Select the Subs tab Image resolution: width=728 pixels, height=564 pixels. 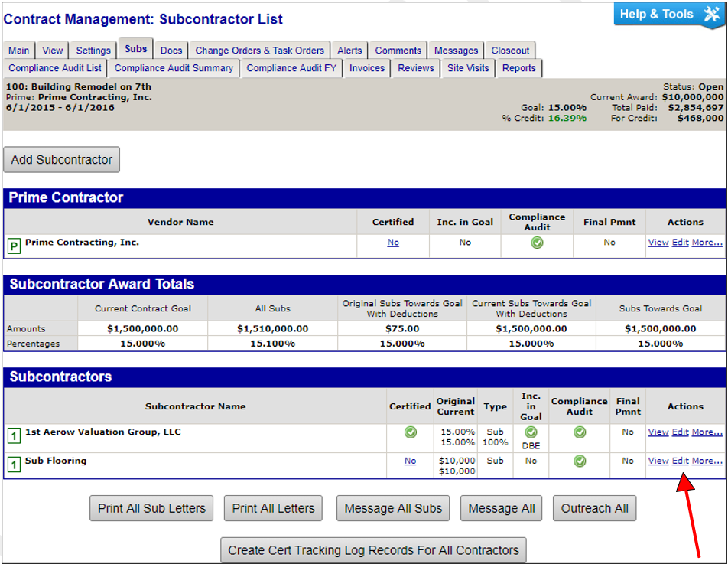(x=135, y=49)
